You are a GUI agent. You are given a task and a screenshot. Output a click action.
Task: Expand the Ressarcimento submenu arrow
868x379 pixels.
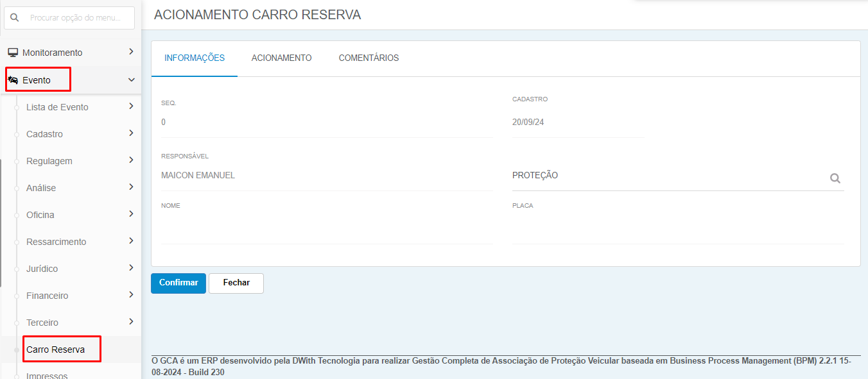tap(131, 241)
